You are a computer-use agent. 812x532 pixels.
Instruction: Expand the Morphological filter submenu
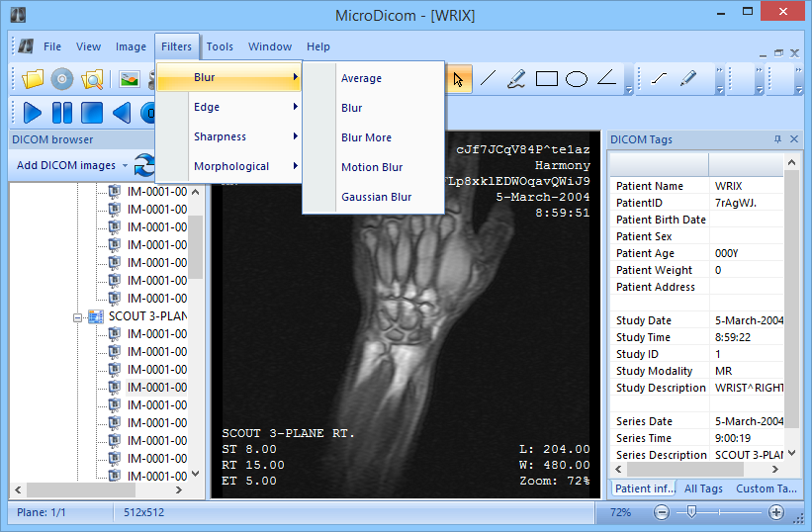[x=228, y=166]
